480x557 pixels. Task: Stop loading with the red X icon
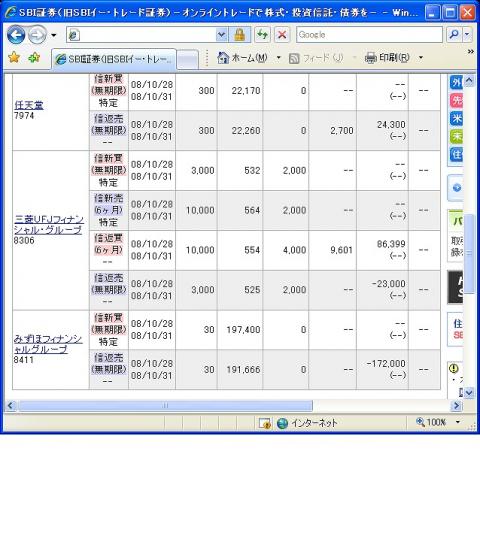282,35
